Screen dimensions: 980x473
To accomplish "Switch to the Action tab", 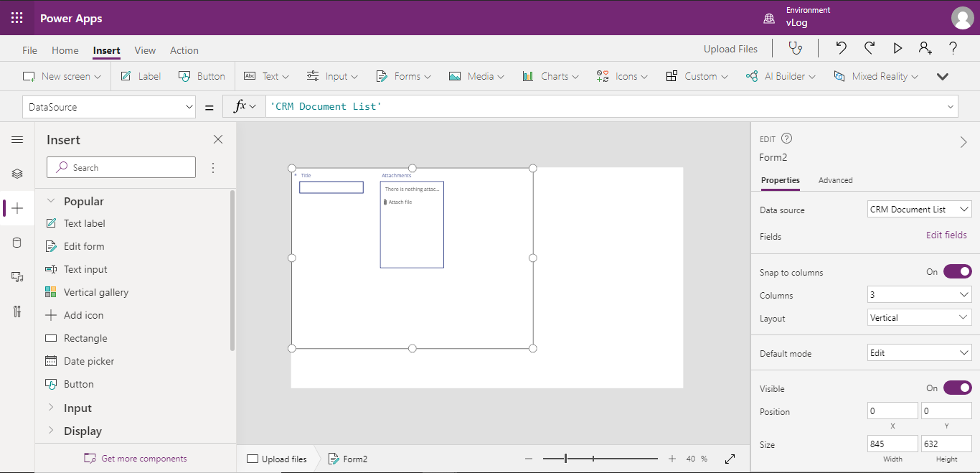I will point(184,50).
